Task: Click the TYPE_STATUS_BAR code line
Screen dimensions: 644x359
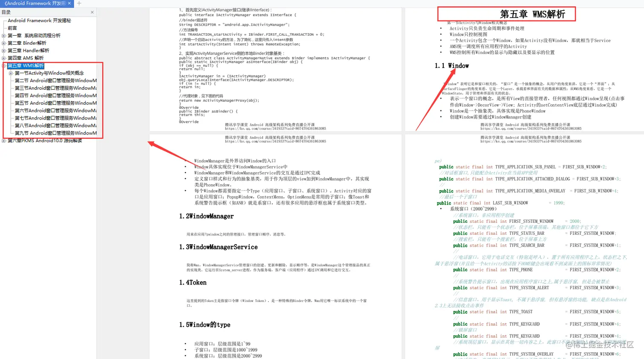Action: [x=534, y=234]
